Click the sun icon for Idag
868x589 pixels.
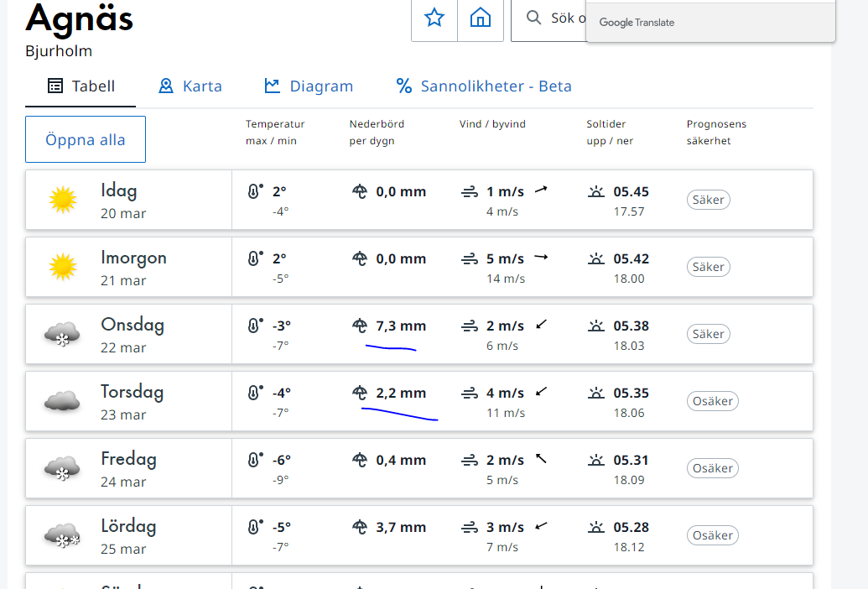[x=63, y=200]
